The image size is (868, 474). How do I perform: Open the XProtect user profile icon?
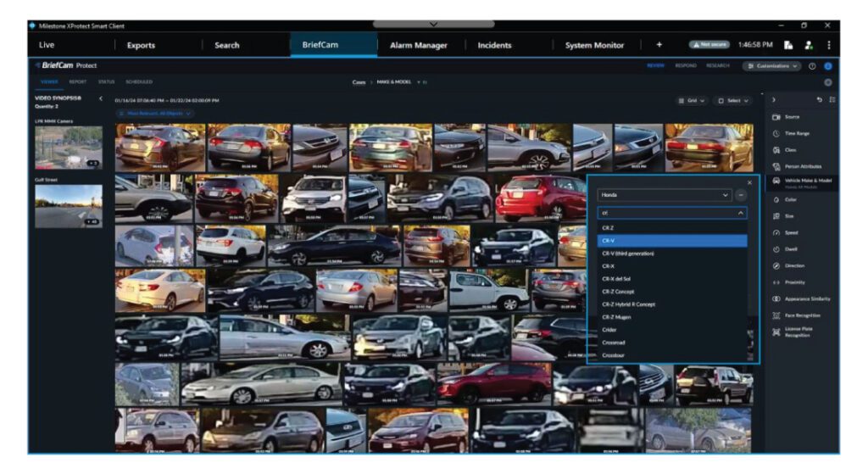click(809, 45)
